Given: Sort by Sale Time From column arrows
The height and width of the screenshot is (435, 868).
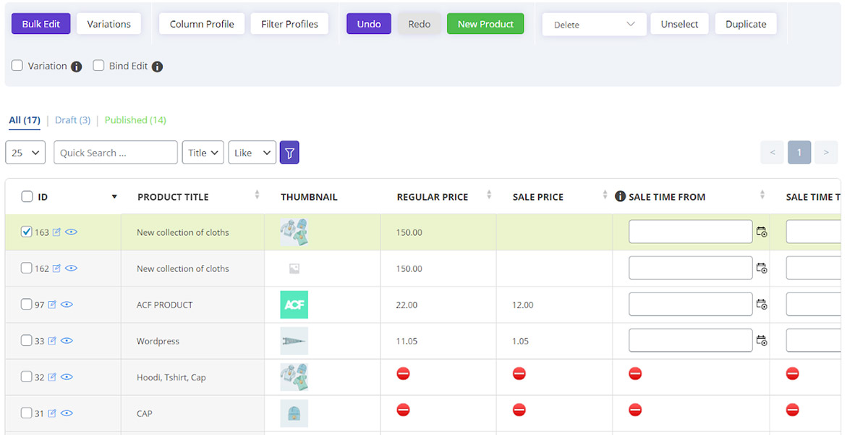Looking at the screenshot, I should coord(762,195).
